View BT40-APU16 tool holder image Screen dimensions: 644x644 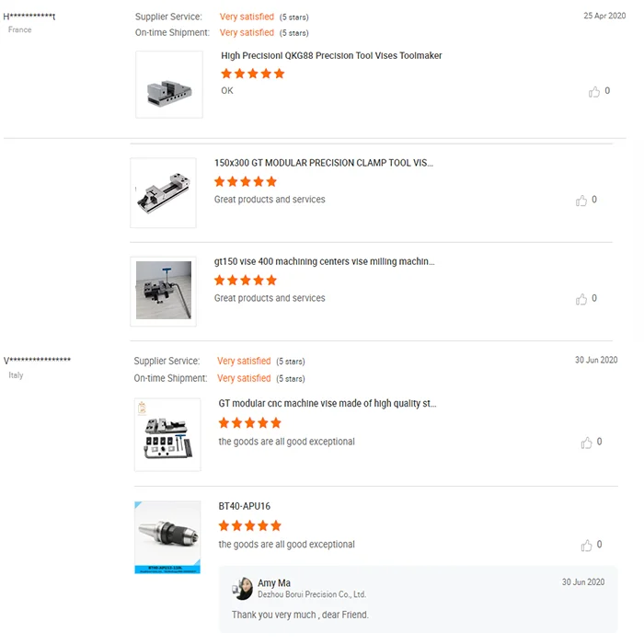(x=167, y=538)
